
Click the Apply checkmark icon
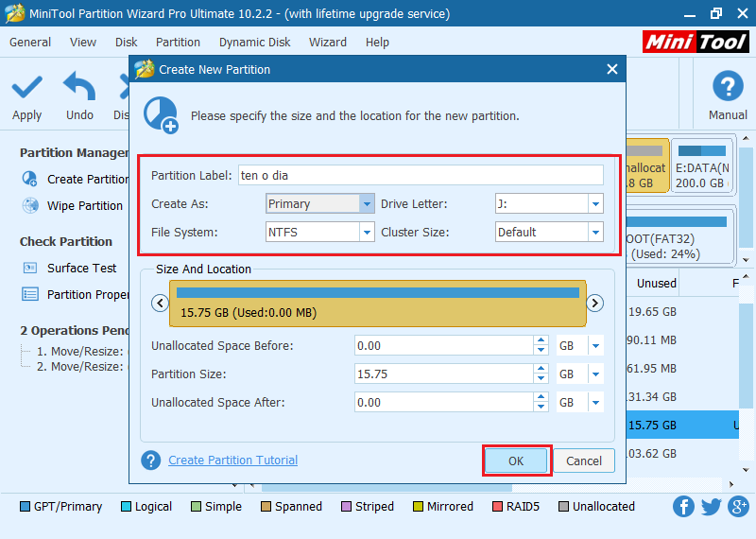27,87
